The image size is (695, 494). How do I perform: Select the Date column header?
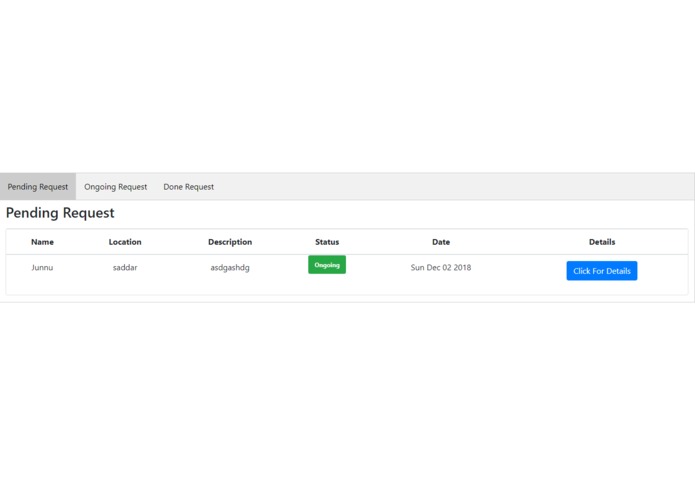[441, 242]
